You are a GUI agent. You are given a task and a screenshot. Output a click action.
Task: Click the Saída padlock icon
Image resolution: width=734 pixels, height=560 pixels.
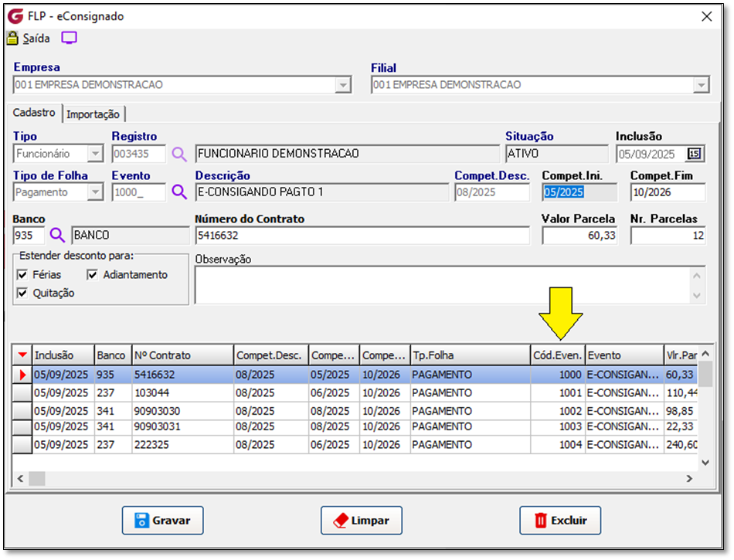(x=12, y=39)
